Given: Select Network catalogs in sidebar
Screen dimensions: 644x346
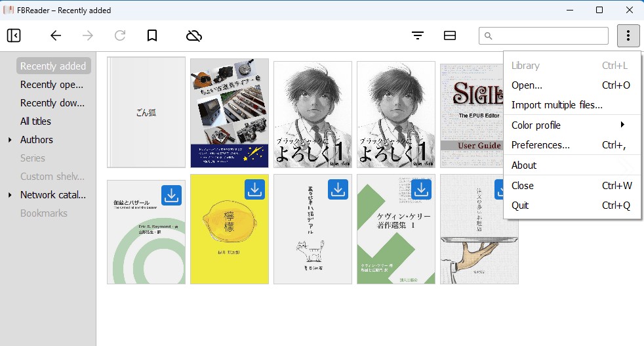Looking at the screenshot, I should coord(53,195).
